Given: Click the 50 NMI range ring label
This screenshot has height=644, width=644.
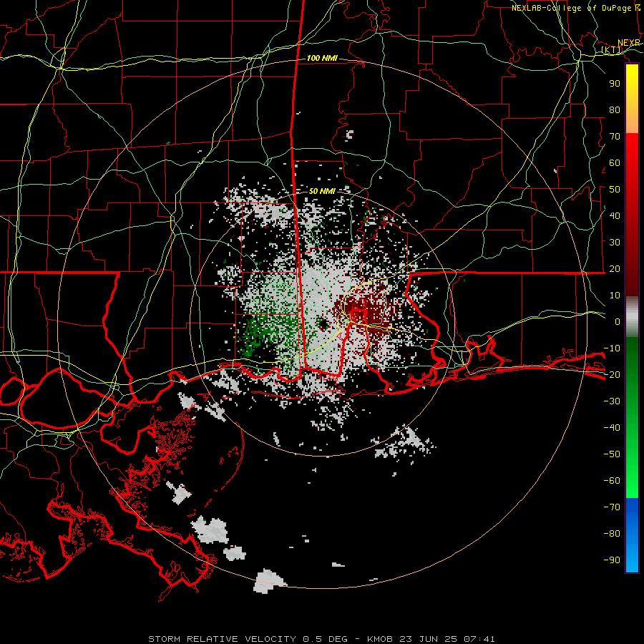Looking at the screenshot, I should pyautogui.click(x=322, y=191).
